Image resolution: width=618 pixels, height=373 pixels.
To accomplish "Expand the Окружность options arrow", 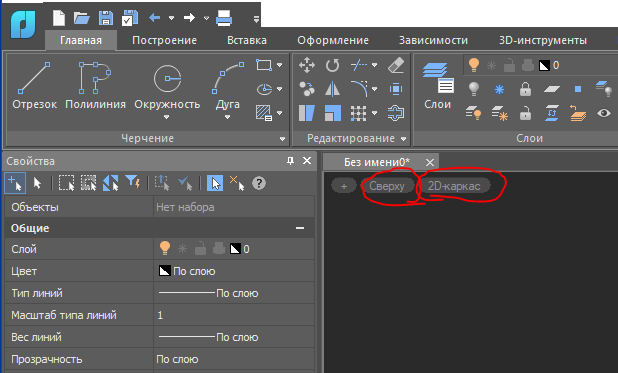I will pos(166,117).
